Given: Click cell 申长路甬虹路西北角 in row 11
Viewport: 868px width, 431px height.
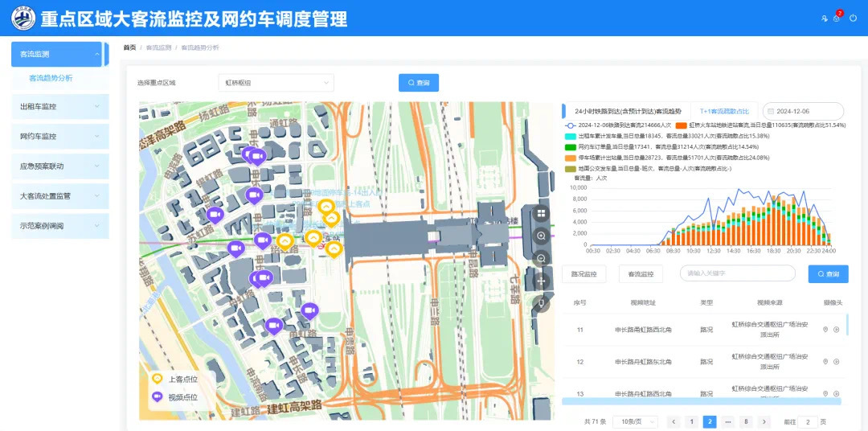Looking at the screenshot, I should (643, 330).
